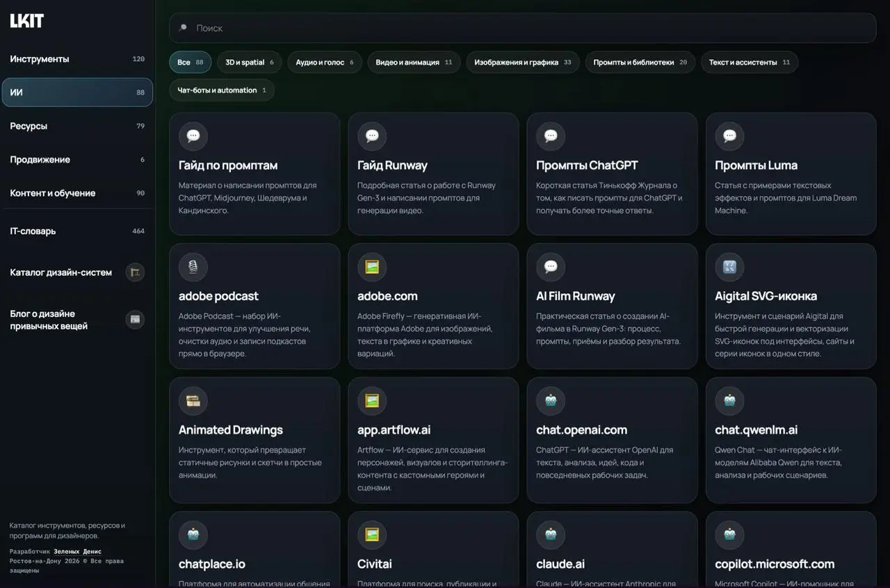Open IT-словарь in the sidebar
890x588 pixels.
77,231
